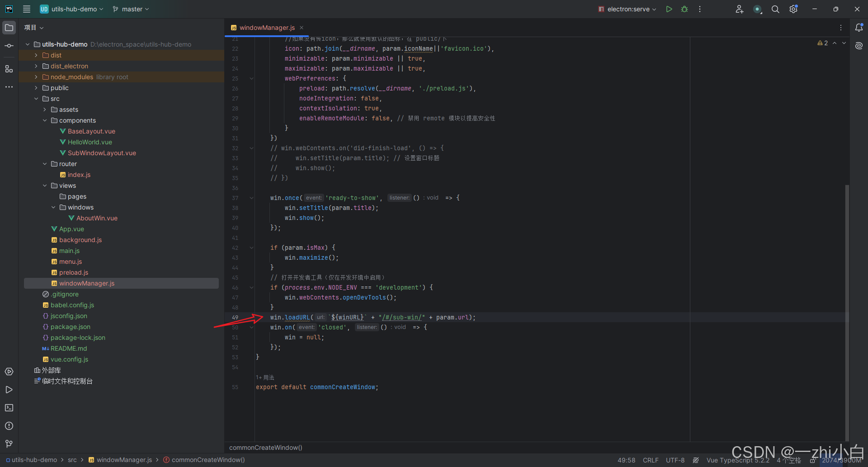Open Search Everywhere
868x467 pixels.
click(775, 9)
